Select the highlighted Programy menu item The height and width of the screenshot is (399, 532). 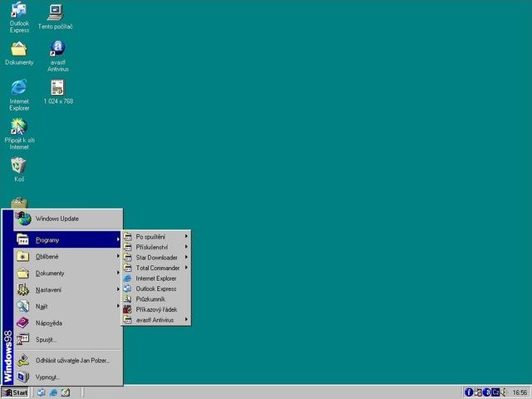(x=67, y=239)
